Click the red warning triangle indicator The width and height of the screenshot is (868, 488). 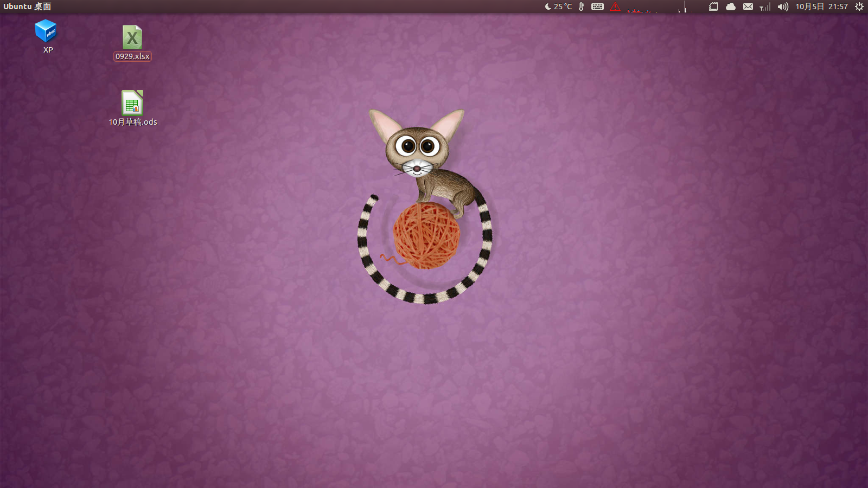pyautogui.click(x=615, y=7)
